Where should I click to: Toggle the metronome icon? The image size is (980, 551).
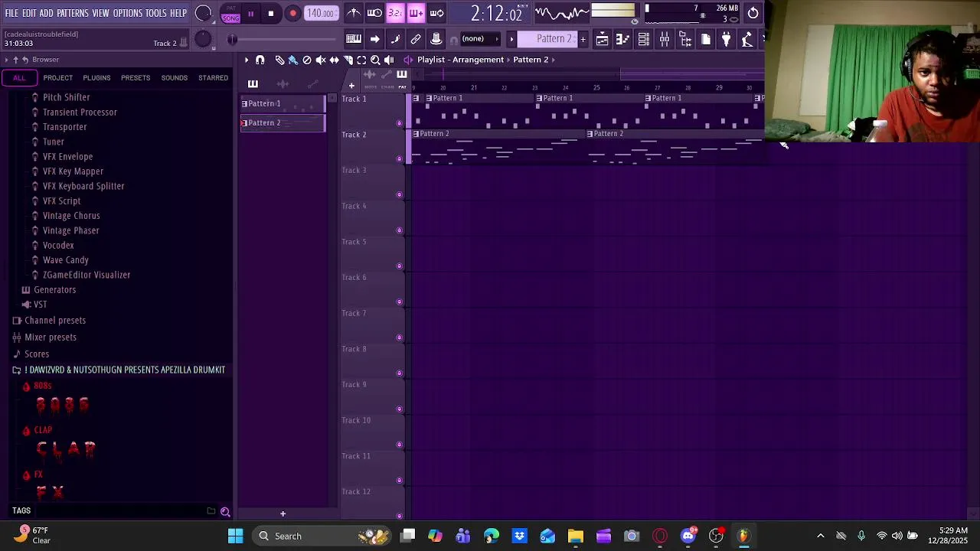(354, 13)
